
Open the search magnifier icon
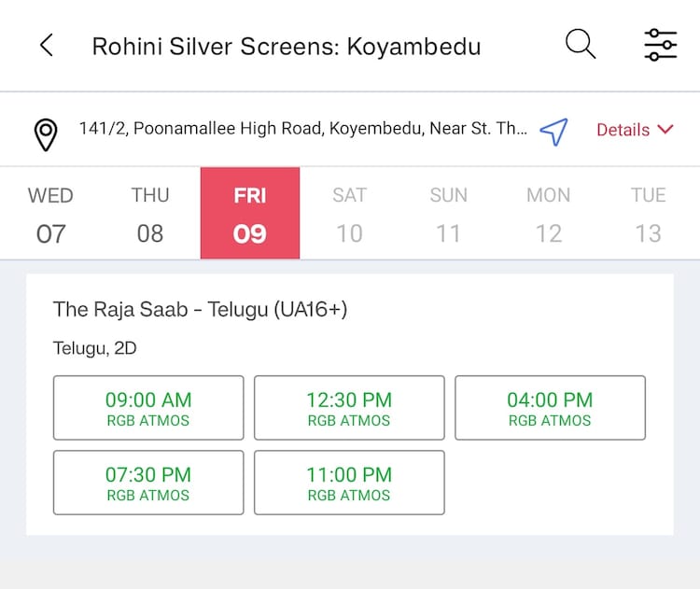click(x=580, y=44)
